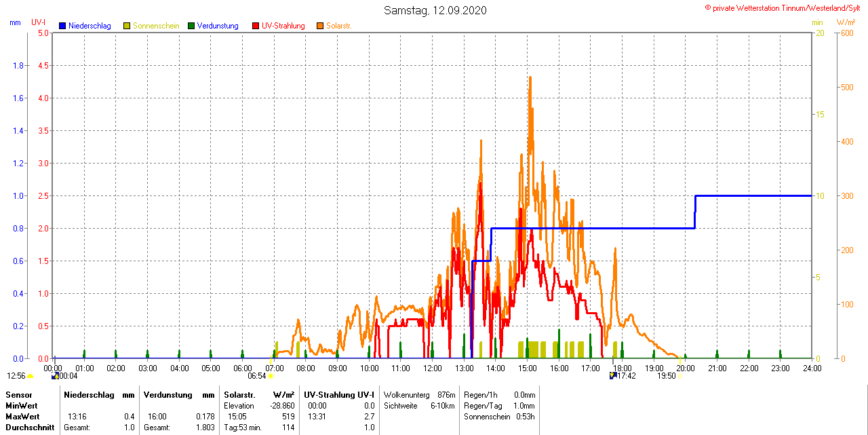
Task: Click the UV max value 2.7
Action: click(x=370, y=417)
